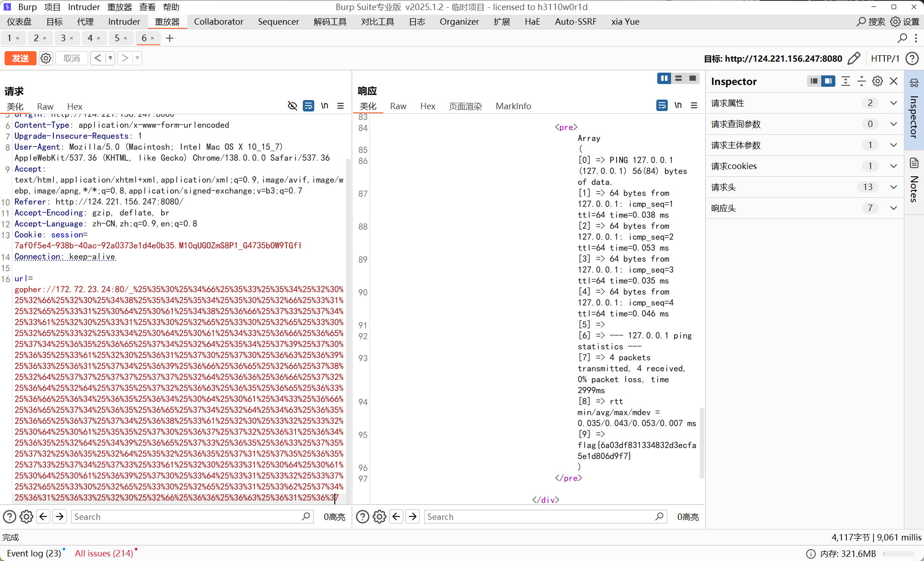
Task: Open response 页面渲染 tab
Action: click(465, 106)
